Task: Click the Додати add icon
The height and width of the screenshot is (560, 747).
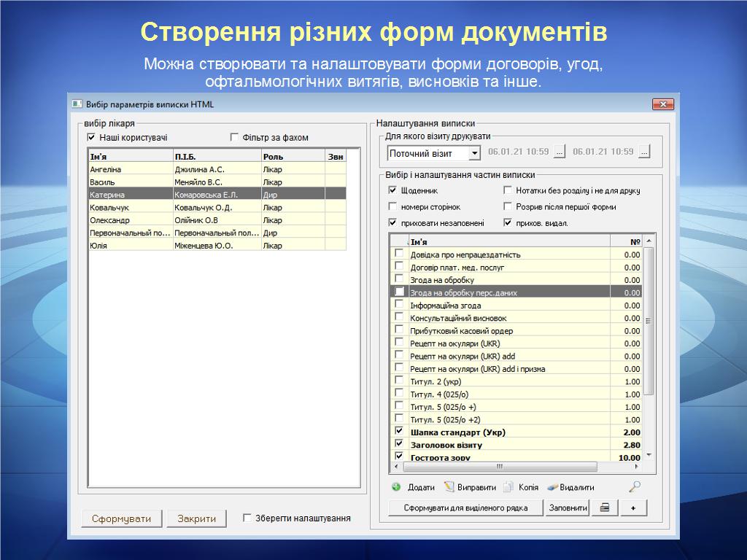Action: click(396, 487)
